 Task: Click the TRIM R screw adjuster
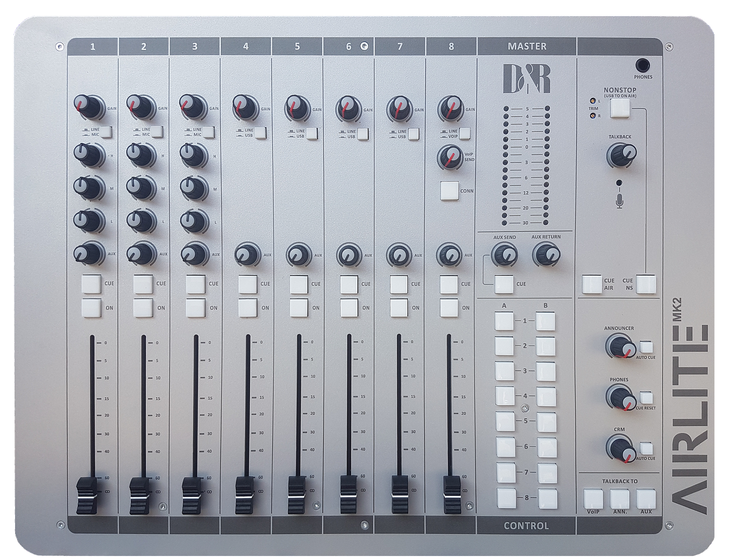593,115
